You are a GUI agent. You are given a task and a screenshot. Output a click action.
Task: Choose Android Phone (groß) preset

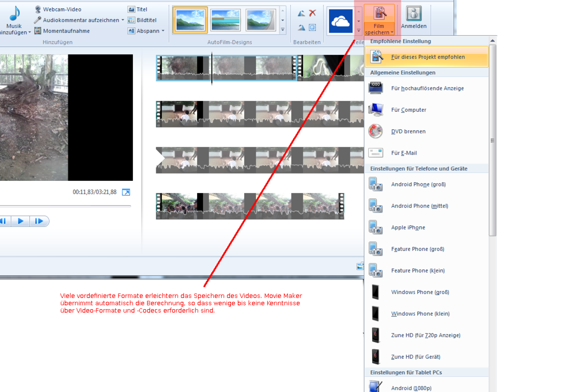(x=426, y=184)
